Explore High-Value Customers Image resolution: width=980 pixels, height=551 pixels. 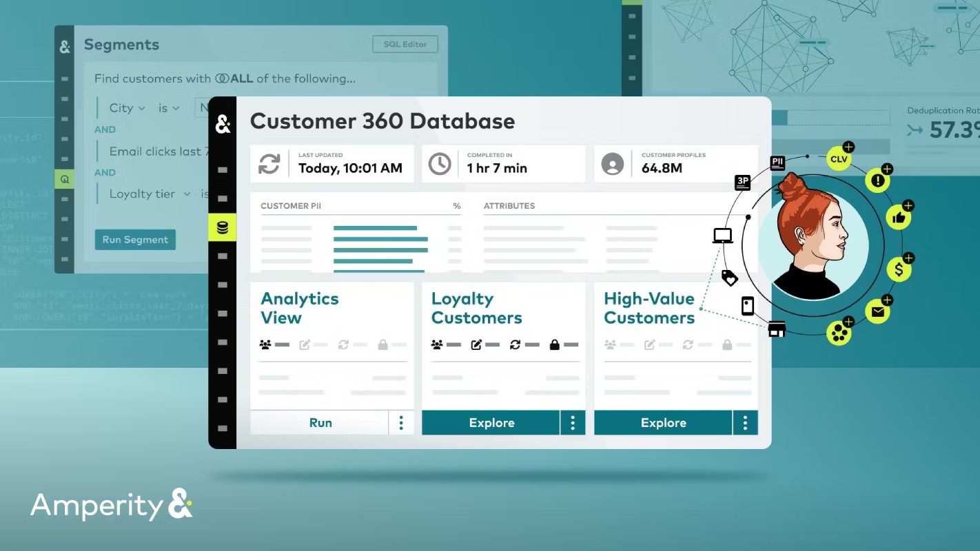click(x=663, y=423)
